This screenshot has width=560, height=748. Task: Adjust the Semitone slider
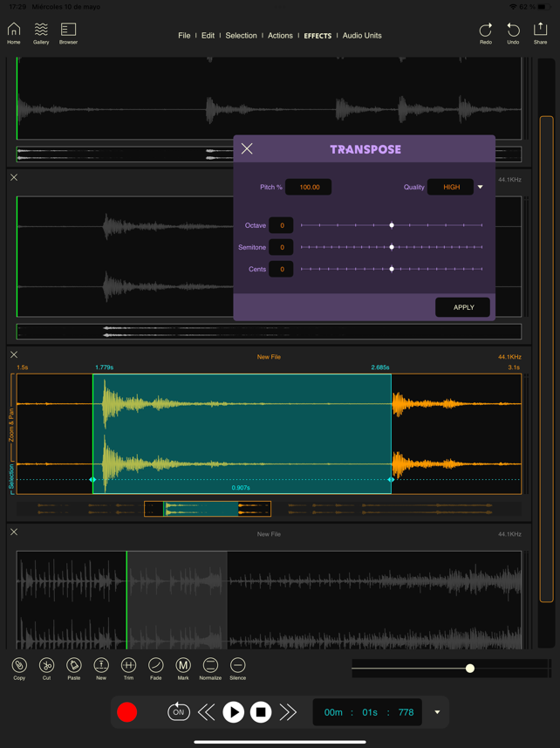[x=392, y=247]
